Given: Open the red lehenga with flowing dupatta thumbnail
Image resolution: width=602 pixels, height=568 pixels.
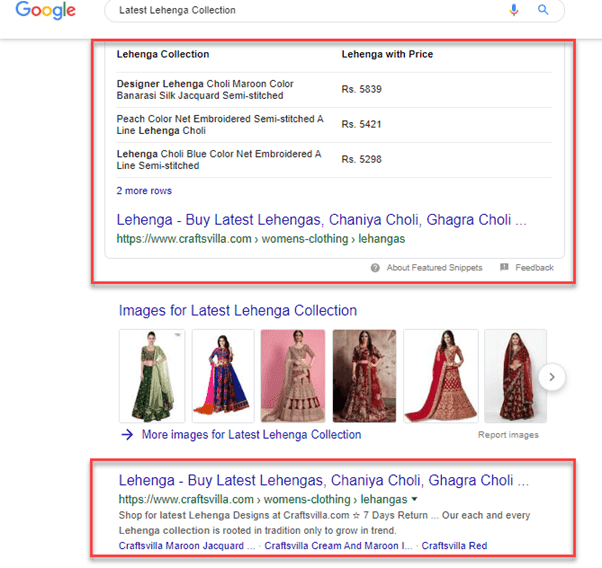Looking at the screenshot, I should coord(441,376).
